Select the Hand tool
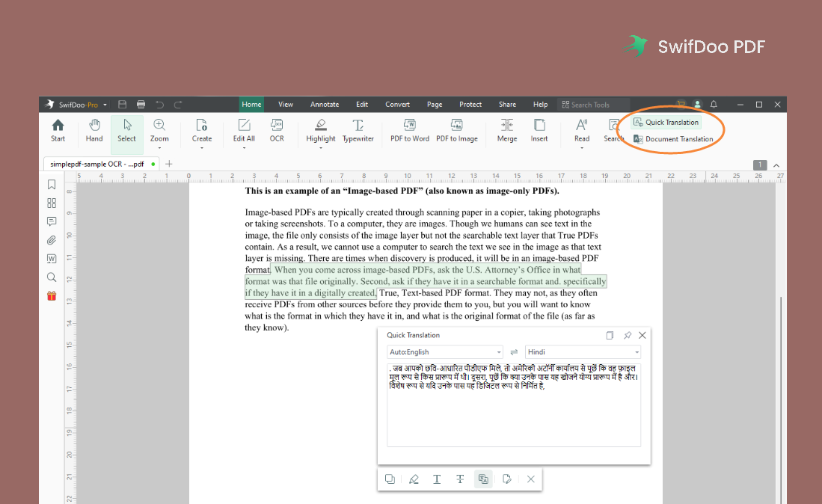 pos(94,130)
